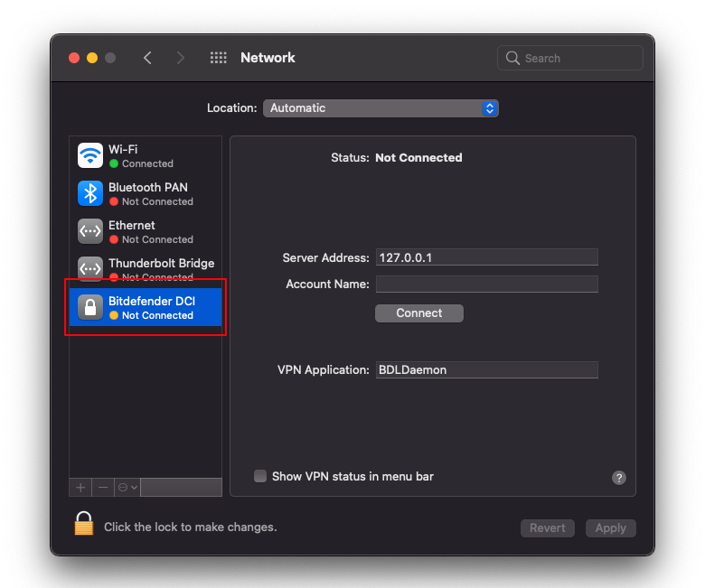
Task: Select the Bluetooth PAN icon
Action: coord(90,194)
